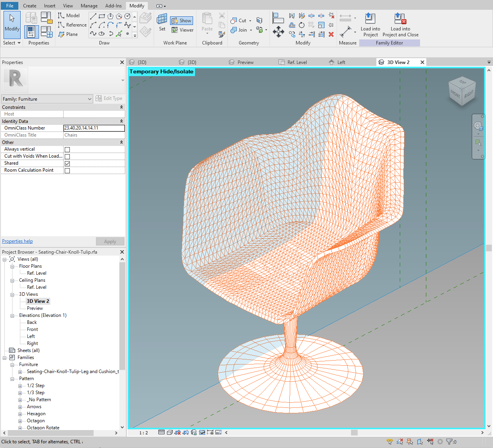The image size is (493, 448).
Task: Select the Front elevation in Project Browser
Action: [32, 329]
